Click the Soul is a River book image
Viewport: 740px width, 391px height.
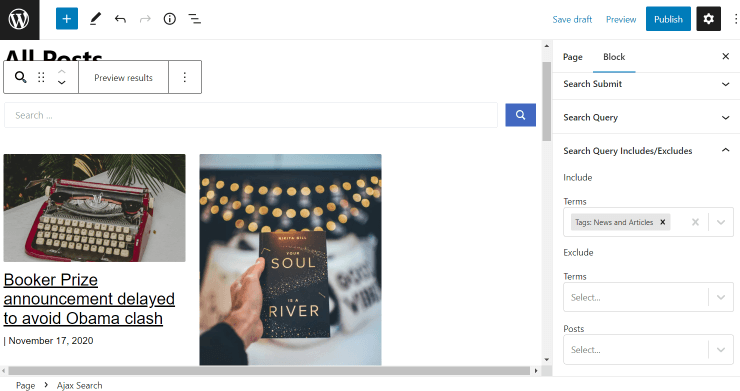[x=290, y=259]
